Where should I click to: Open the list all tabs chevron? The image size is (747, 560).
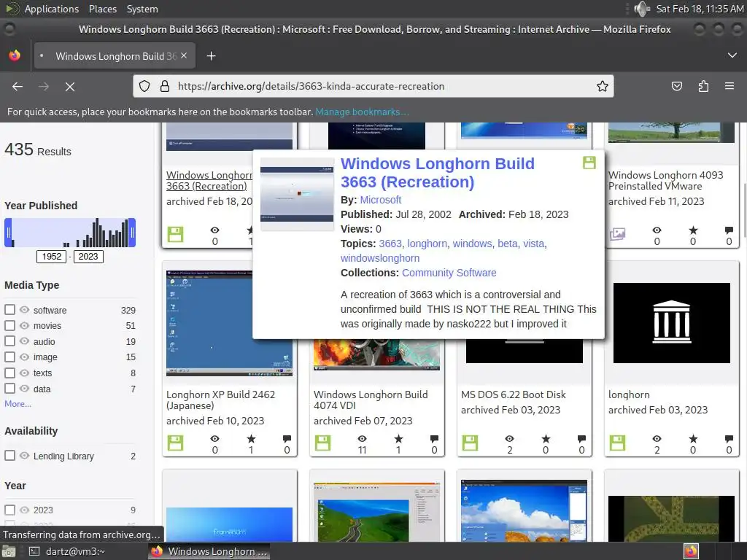click(x=732, y=55)
